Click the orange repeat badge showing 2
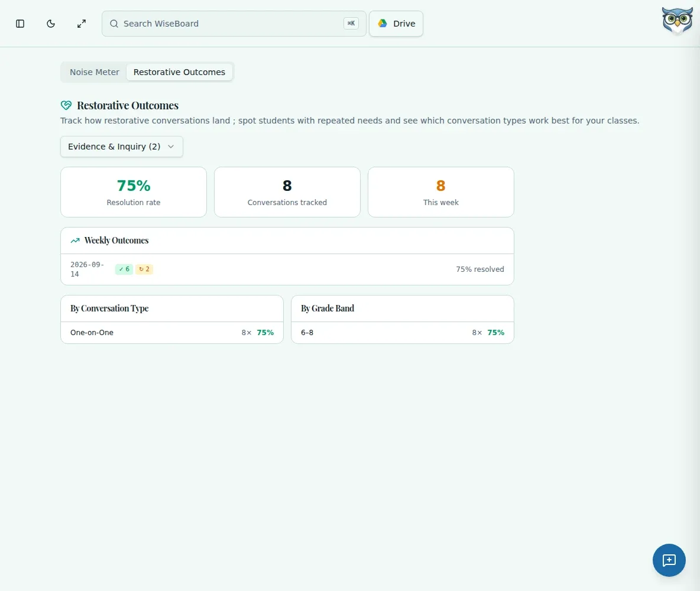 click(x=144, y=269)
